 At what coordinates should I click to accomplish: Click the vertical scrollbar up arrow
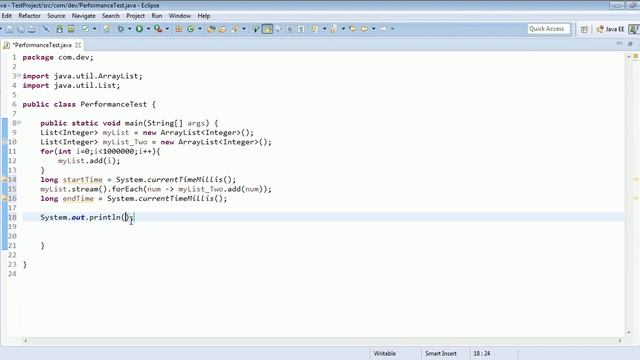tap(629, 56)
